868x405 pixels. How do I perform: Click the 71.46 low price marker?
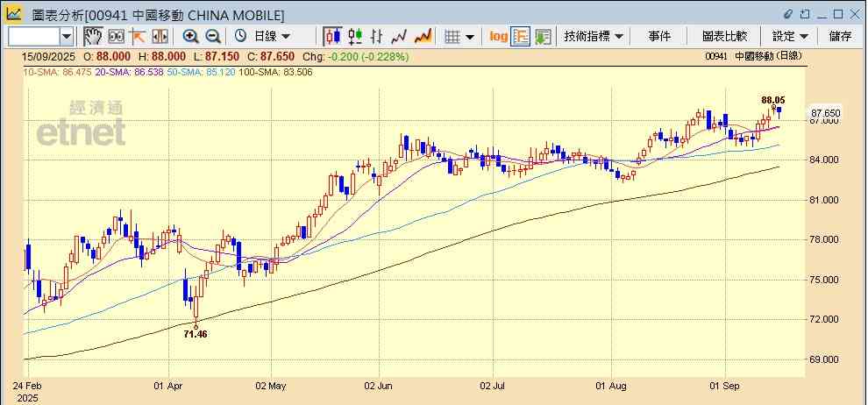click(x=196, y=334)
